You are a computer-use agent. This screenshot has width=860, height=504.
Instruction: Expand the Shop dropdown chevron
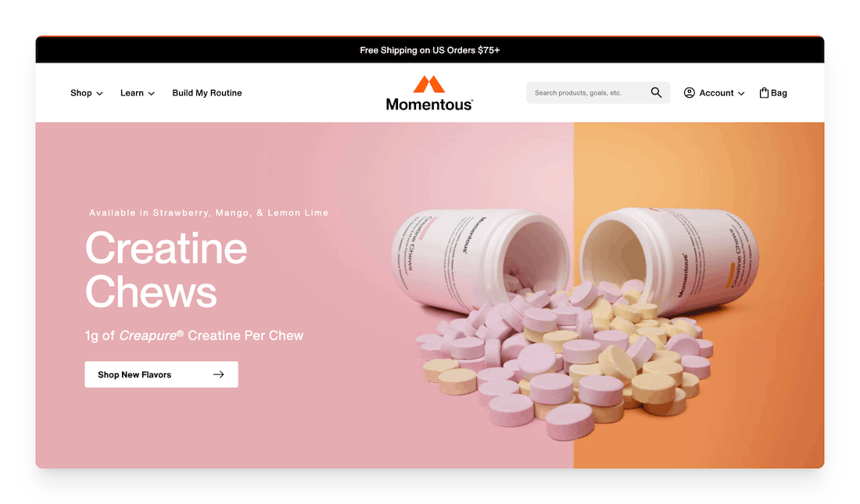100,94
